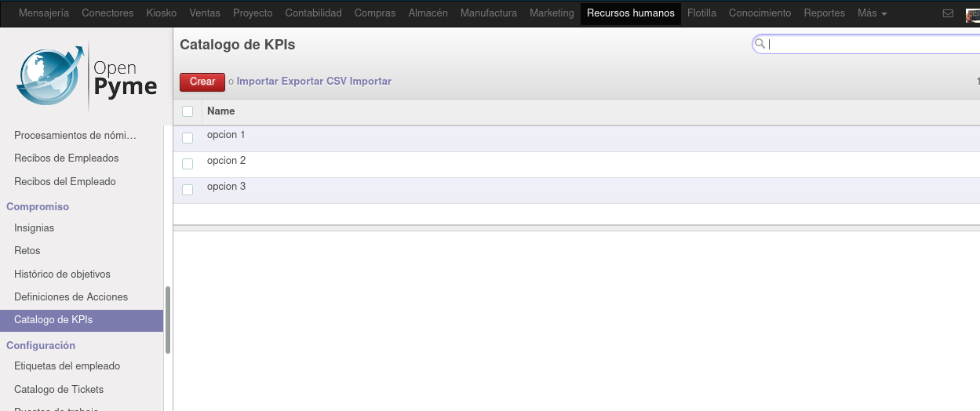Go to the Reportes menu
This screenshot has width=980, height=411.
[825, 13]
